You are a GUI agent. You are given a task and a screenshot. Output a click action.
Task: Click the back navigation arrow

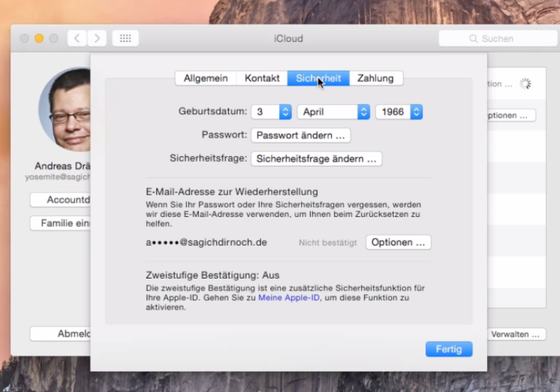coord(77,38)
